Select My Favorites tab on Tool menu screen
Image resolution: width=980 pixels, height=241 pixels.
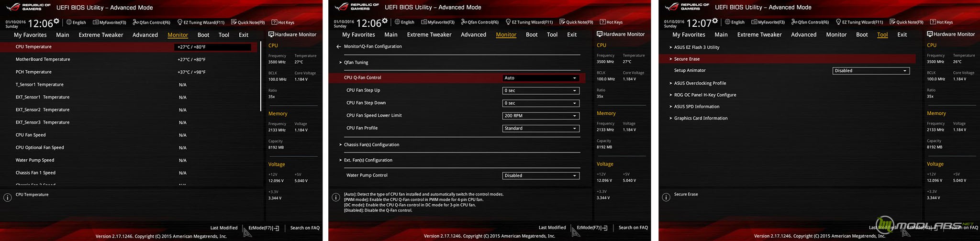pos(689,34)
